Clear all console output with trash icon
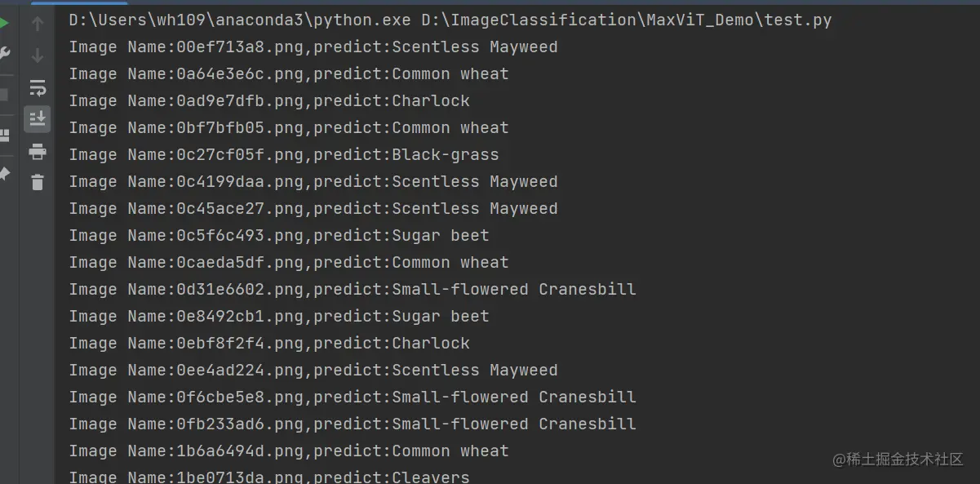The width and height of the screenshot is (980, 484). click(38, 182)
